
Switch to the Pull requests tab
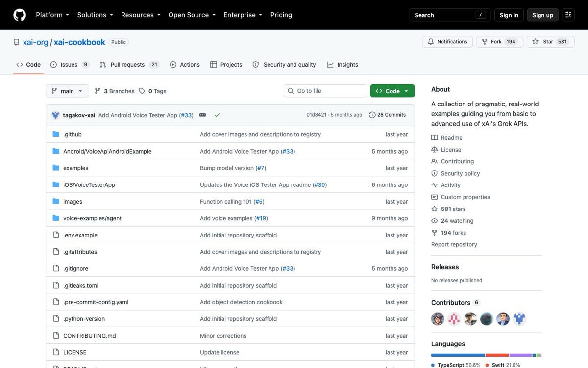[129, 64]
